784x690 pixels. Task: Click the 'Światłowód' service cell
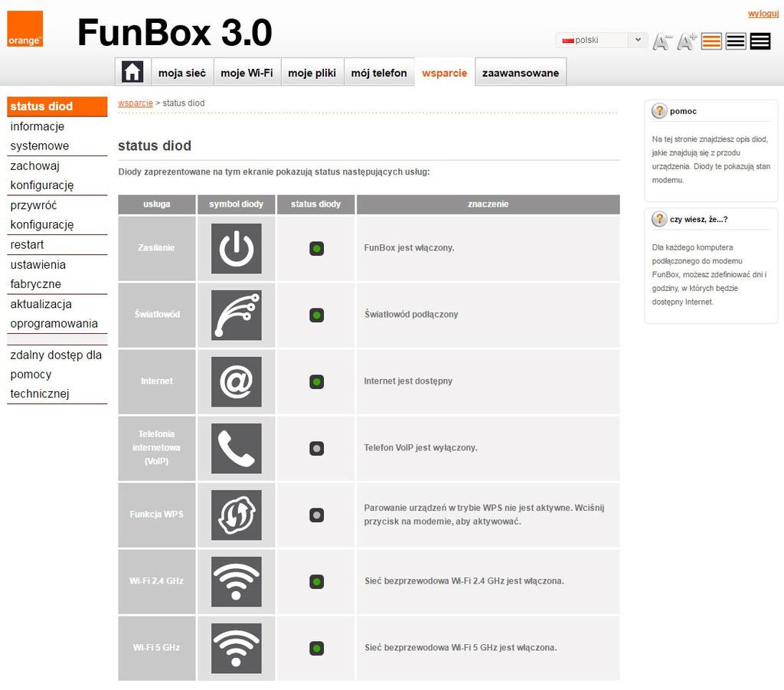point(156,315)
